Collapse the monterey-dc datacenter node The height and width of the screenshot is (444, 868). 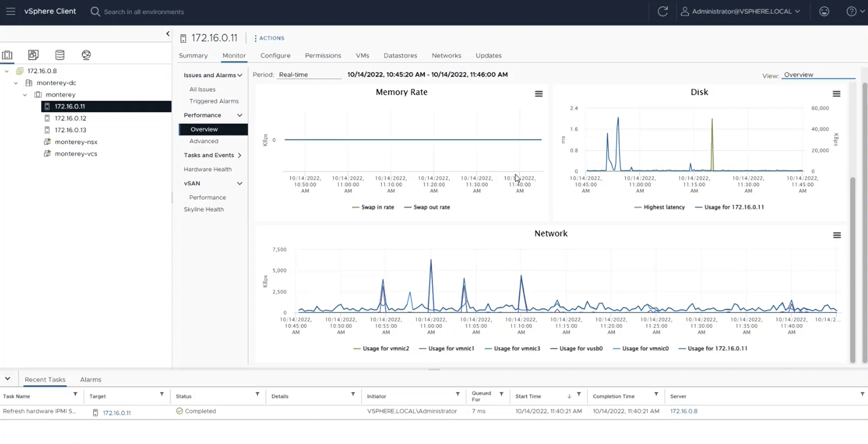[16, 83]
